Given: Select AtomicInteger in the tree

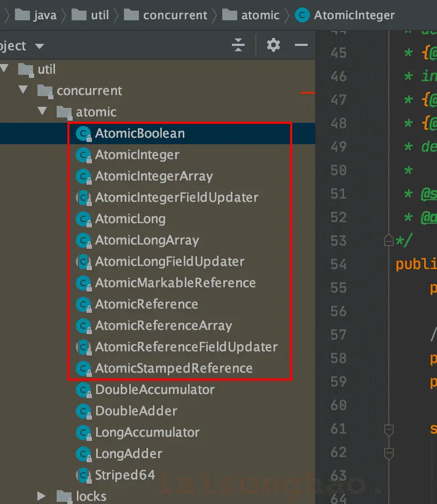Looking at the screenshot, I should click(x=137, y=155).
